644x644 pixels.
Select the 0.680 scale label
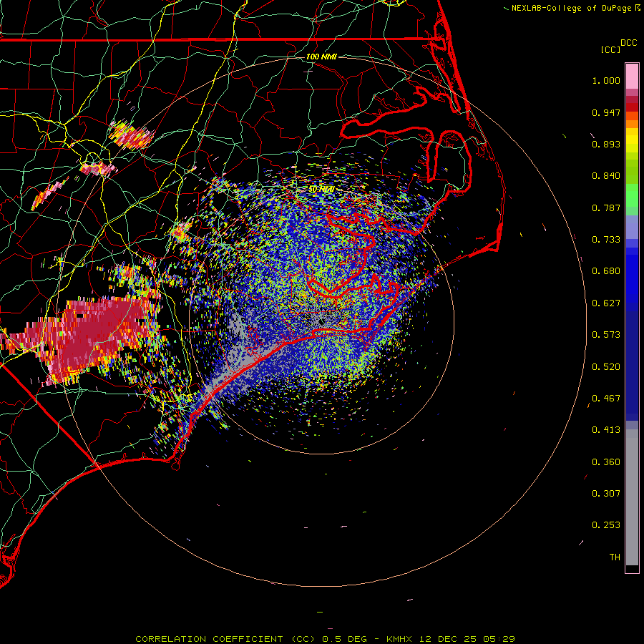coord(606,271)
